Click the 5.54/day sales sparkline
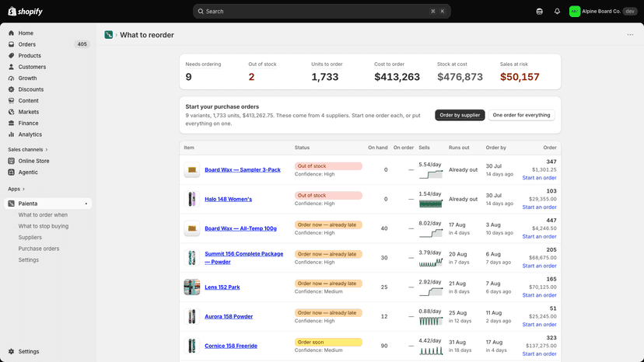The width and height of the screenshot is (644, 362). 430,175
